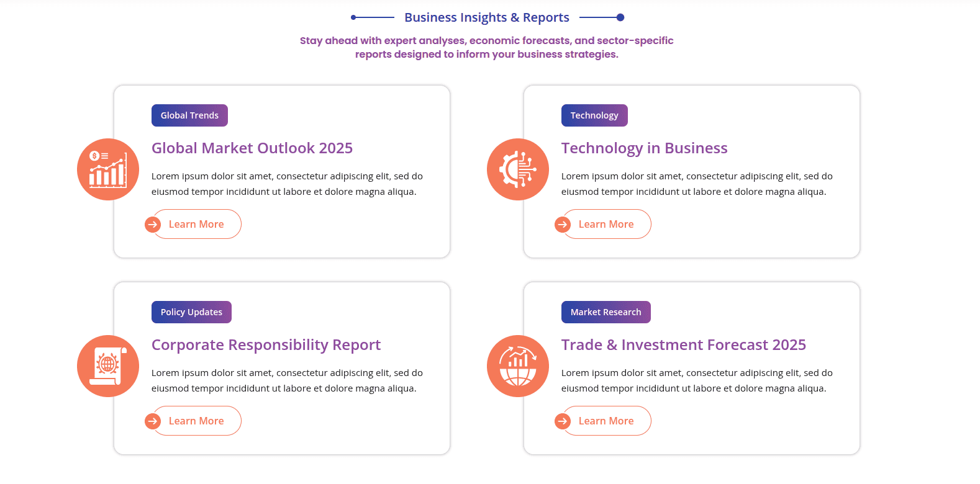Screen dimensions: 980x484
Task: Open the Corporate Responsibility Report title
Action: 266,345
